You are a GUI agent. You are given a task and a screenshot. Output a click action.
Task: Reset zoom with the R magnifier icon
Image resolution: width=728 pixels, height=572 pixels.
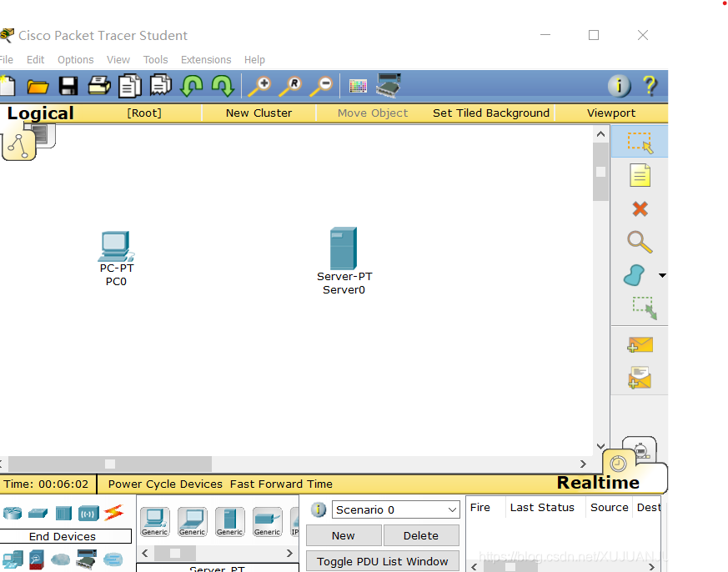[291, 87]
